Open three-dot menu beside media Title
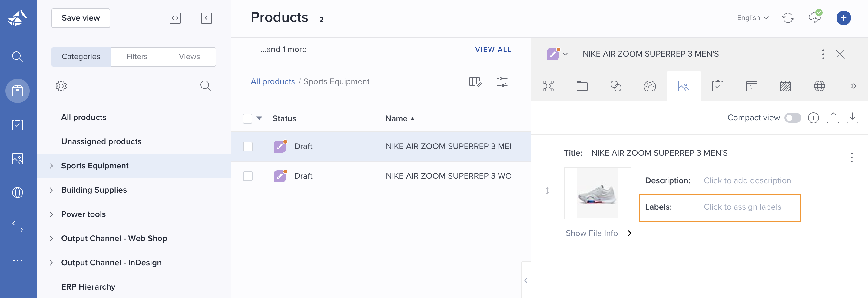This screenshot has width=868, height=298. point(851,157)
